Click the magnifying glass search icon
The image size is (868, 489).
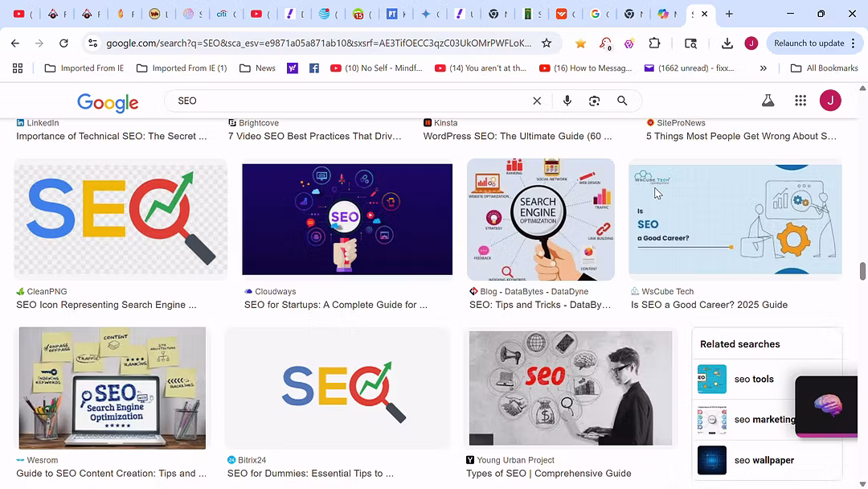coord(622,101)
